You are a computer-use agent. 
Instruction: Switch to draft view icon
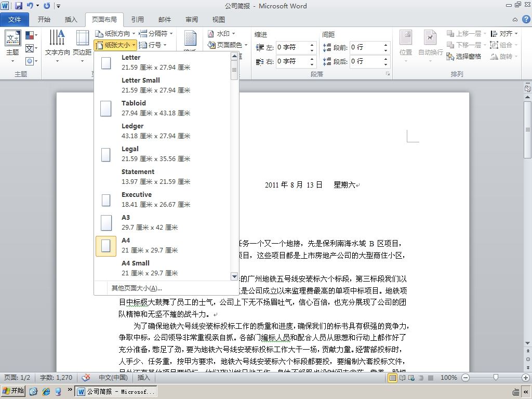pos(431,378)
